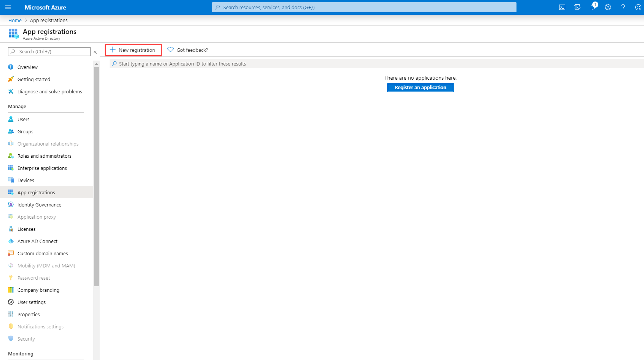Image resolution: width=644 pixels, height=360 pixels.
Task: Open Directory and subscription filter icon
Action: point(577,7)
